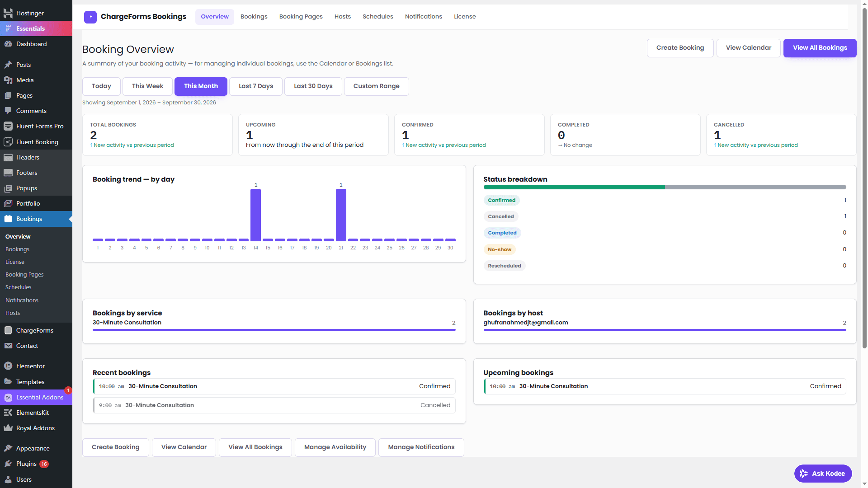
Task: Select the This Month filter
Action: [x=201, y=86]
